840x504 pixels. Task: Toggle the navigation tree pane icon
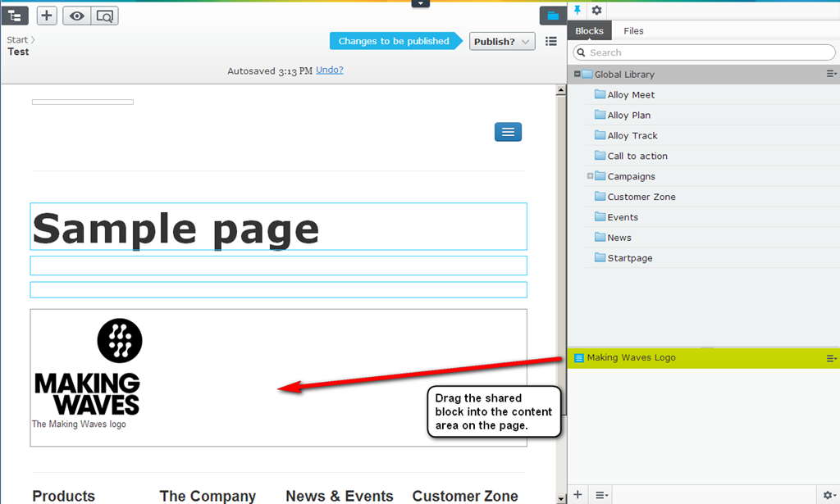click(x=16, y=16)
